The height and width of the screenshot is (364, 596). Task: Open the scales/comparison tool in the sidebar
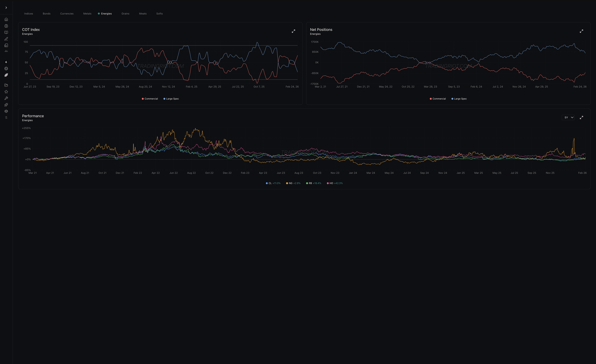click(6, 111)
